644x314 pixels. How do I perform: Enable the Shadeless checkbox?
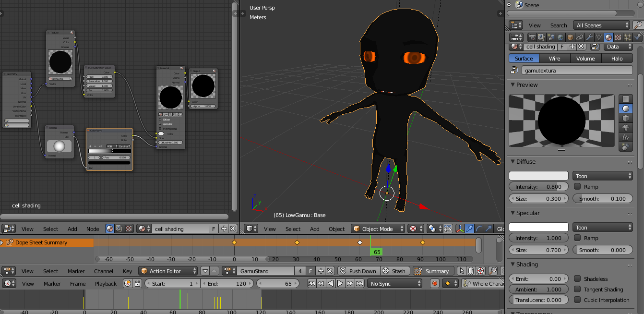578,279
